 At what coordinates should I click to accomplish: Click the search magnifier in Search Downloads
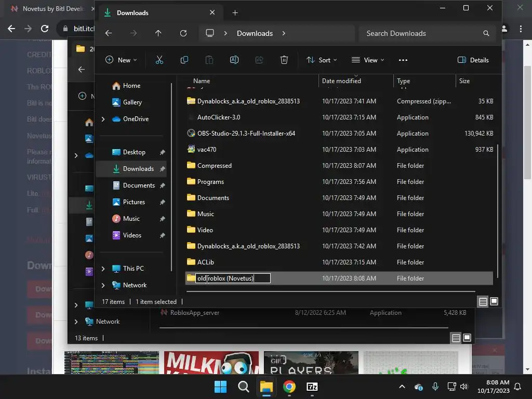coord(486,33)
